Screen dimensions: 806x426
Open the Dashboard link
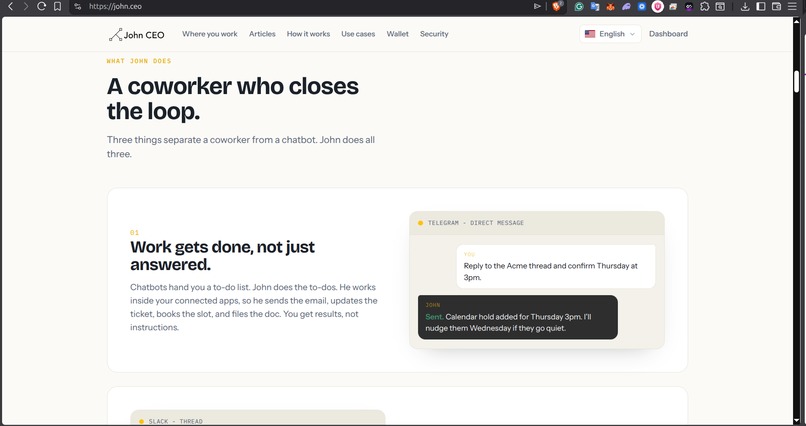668,34
